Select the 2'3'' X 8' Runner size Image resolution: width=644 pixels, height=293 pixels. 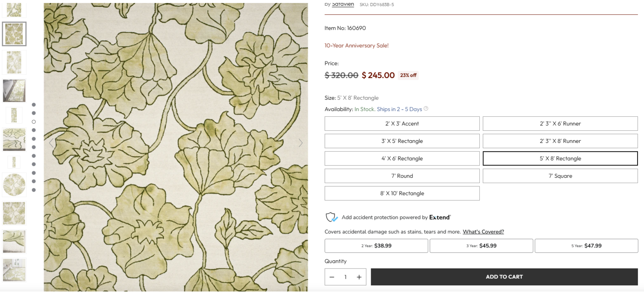tap(560, 141)
